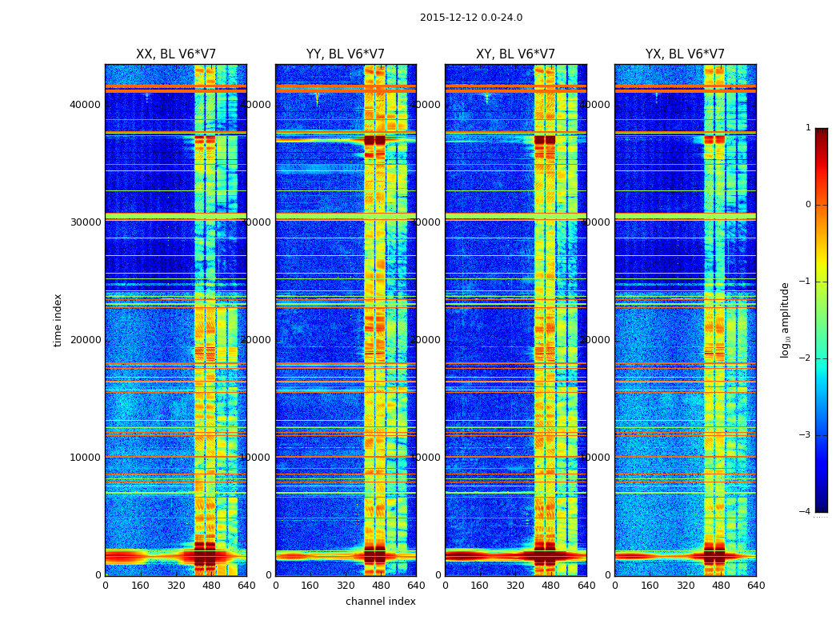
Task: Click the "channel index" x-axis label
Action: coord(380,602)
